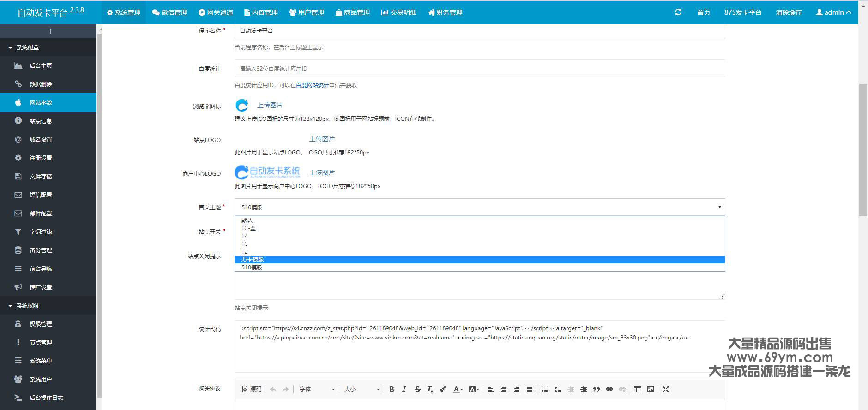
Task: Choose the T4 theme option
Action: 480,236
